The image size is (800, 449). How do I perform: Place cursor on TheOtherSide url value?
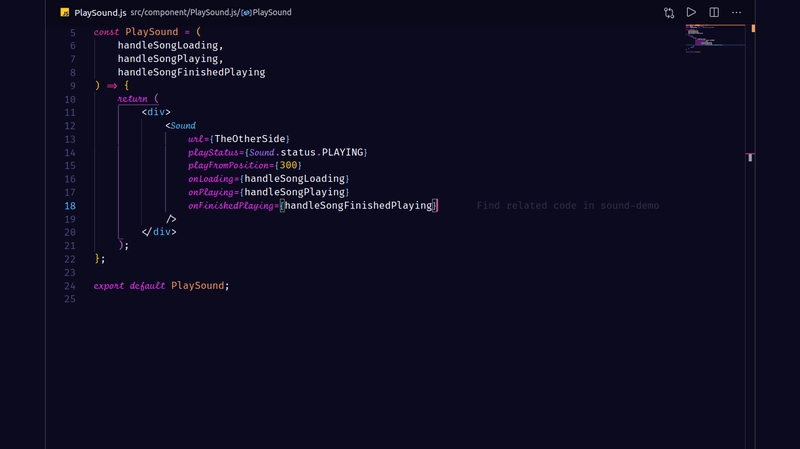pos(251,139)
